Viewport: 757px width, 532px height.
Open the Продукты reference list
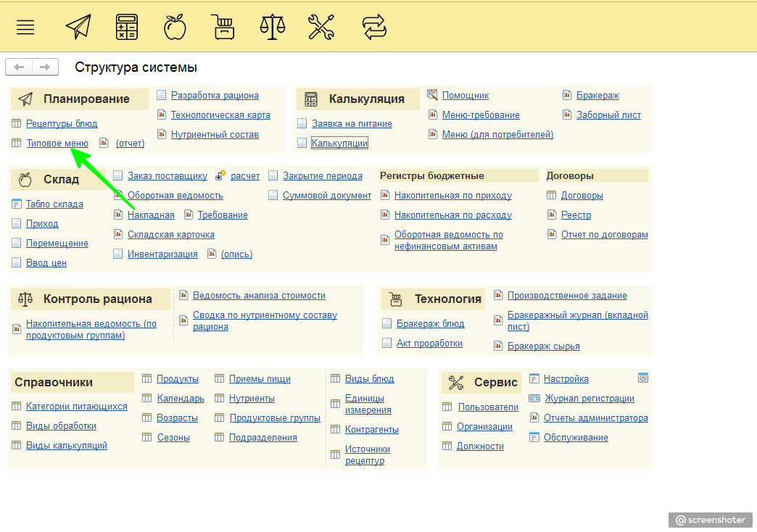tap(177, 379)
